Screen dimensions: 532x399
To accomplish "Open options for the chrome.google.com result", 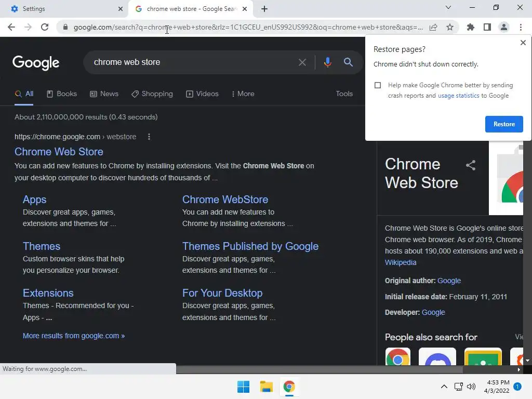I will click(149, 137).
